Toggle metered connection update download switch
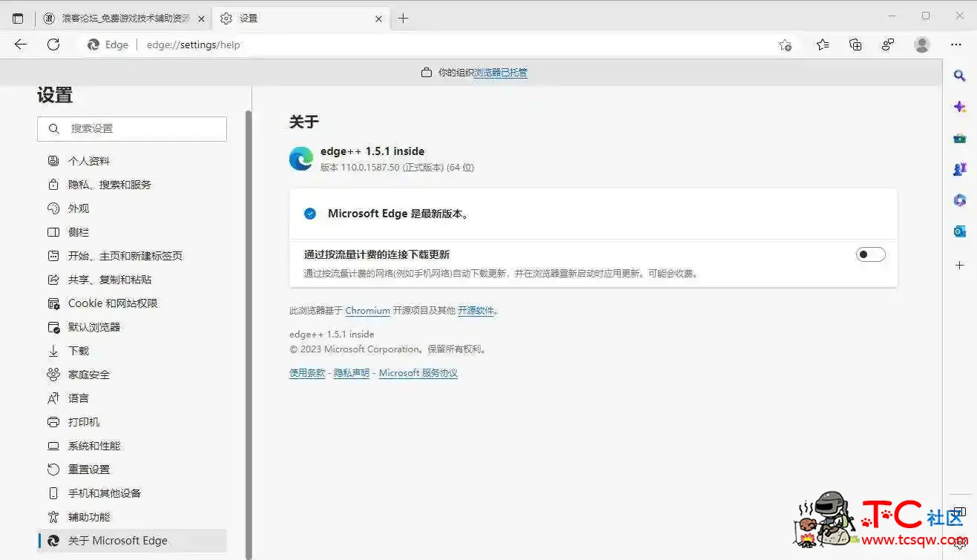The image size is (977, 560). click(870, 255)
